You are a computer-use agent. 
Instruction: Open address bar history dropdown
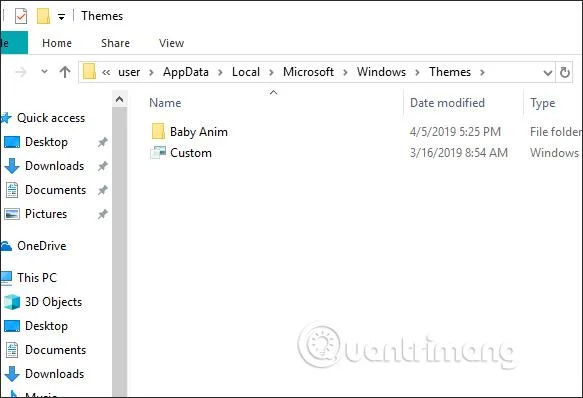[547, 73]
